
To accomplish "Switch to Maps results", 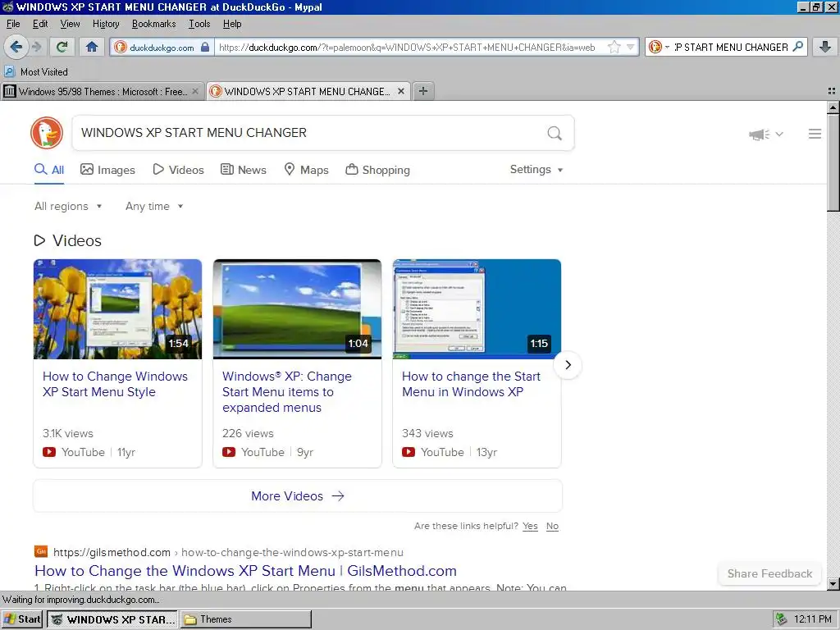I will [x=306, y=170].
